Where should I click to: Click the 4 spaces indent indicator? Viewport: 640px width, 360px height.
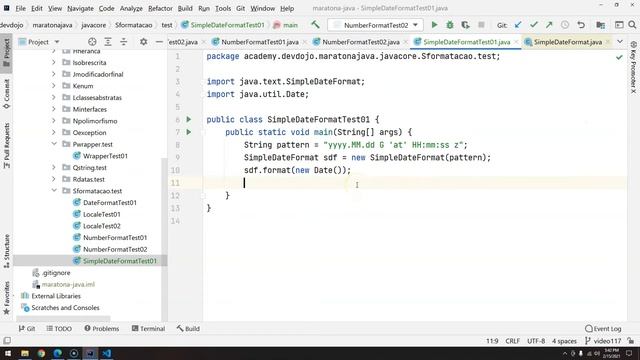coord(564,341)
